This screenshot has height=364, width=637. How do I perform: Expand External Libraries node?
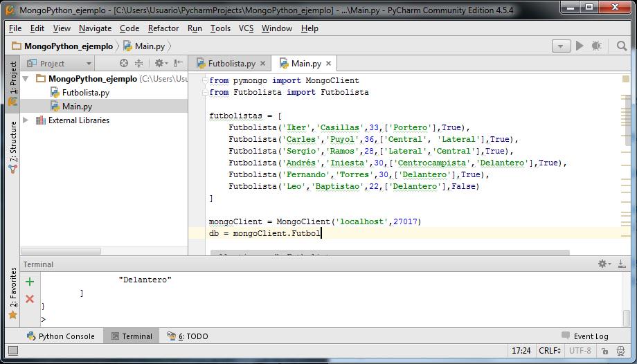click(26, 120)
